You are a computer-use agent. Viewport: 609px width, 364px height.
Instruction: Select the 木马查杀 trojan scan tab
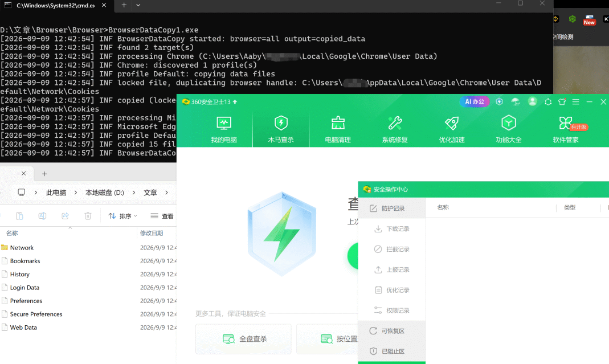[x=281, y=130]
